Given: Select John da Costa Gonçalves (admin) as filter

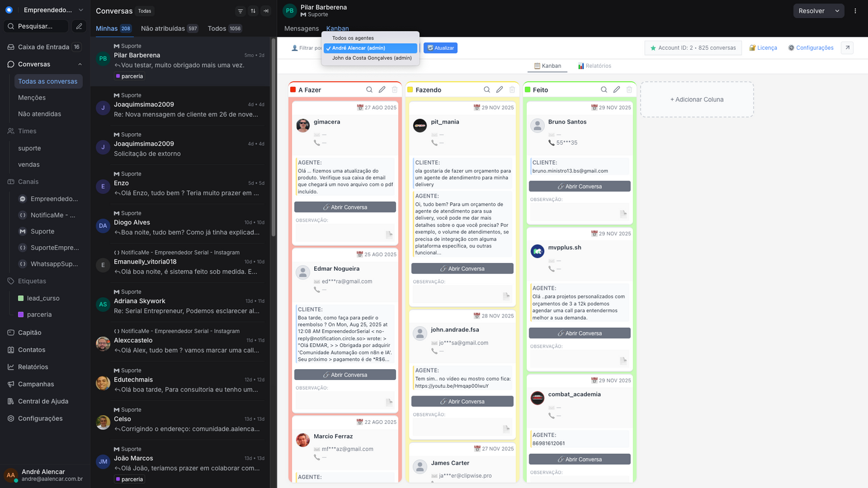Looking at the screenshot, I should (371, 58).
